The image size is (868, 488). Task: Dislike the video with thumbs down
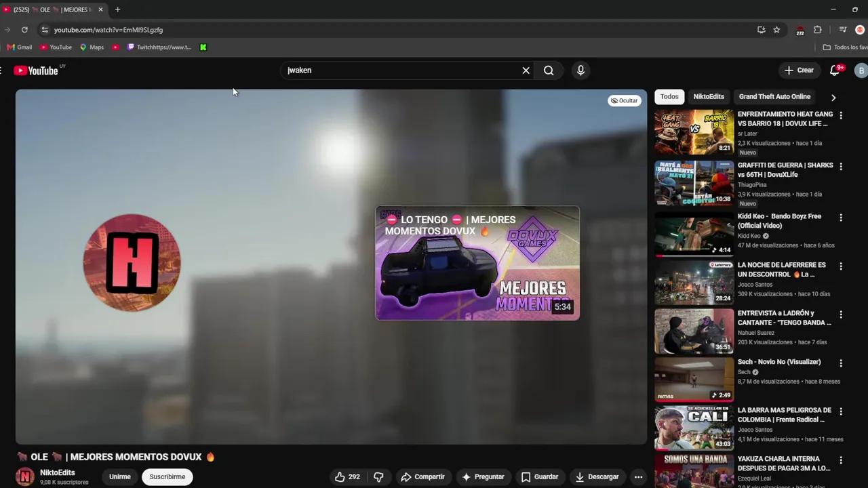(379, 477)
